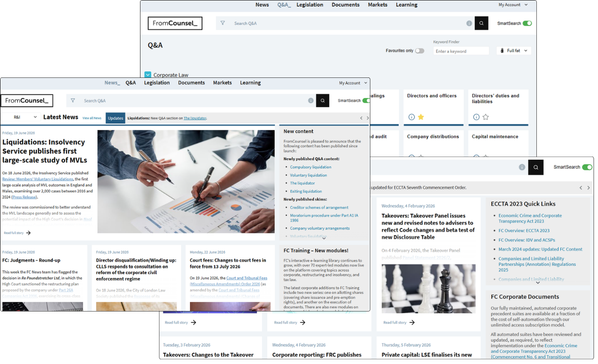Click the Search Q&A field in News window
598x364 pixels.
tap(192, 101)
